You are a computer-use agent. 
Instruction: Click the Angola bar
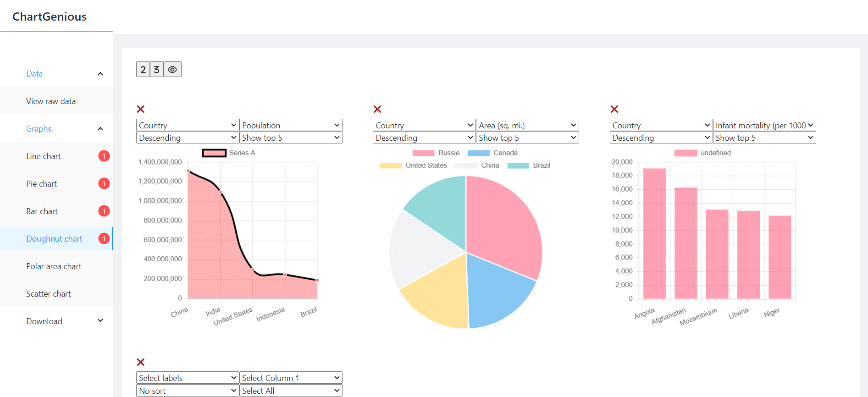tap(654, 234)
